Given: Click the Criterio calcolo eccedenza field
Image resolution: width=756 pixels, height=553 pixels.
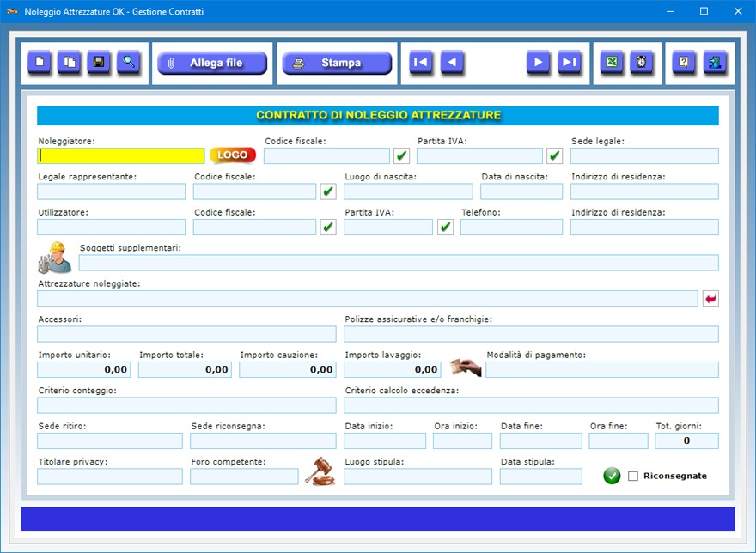Looking at the screenshot, I should (x=531, y=405).
